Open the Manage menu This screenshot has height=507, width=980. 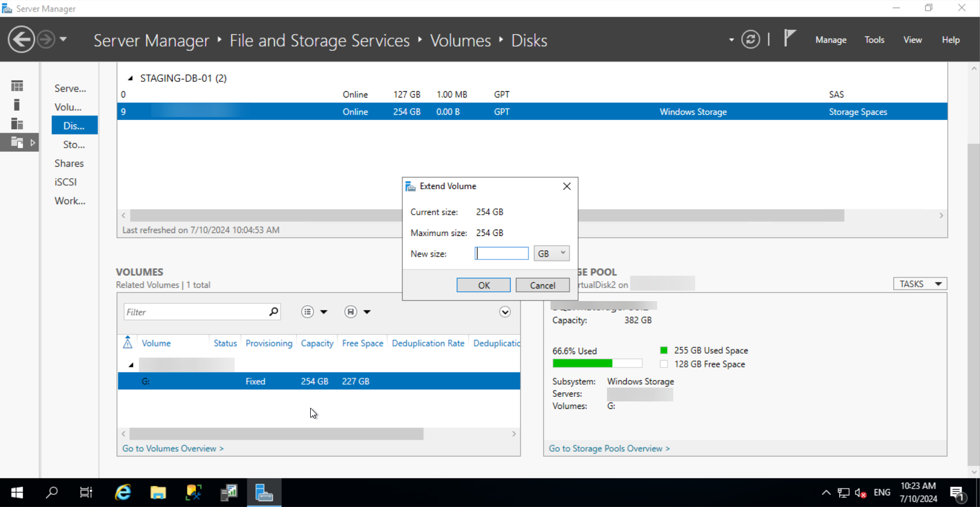[x=831, y=40]
